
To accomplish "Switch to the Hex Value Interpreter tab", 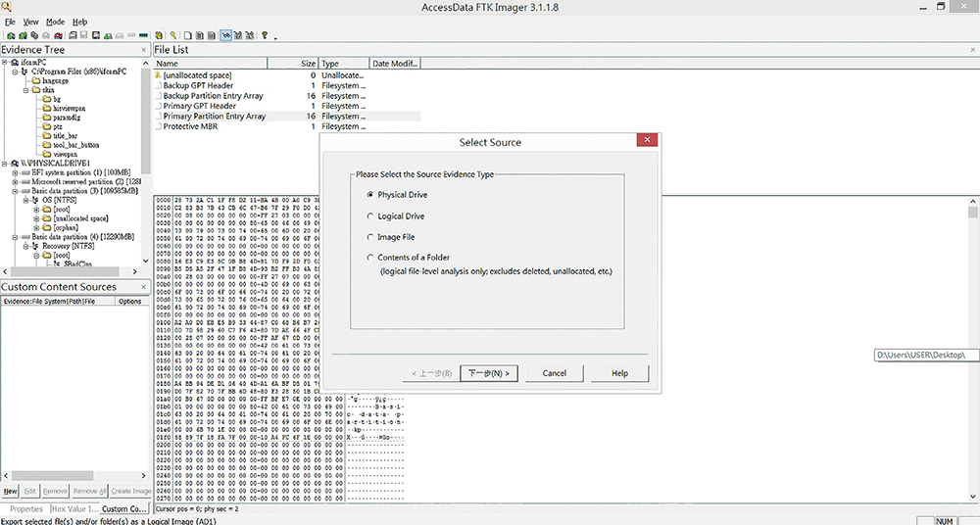I will coord(75,509).
